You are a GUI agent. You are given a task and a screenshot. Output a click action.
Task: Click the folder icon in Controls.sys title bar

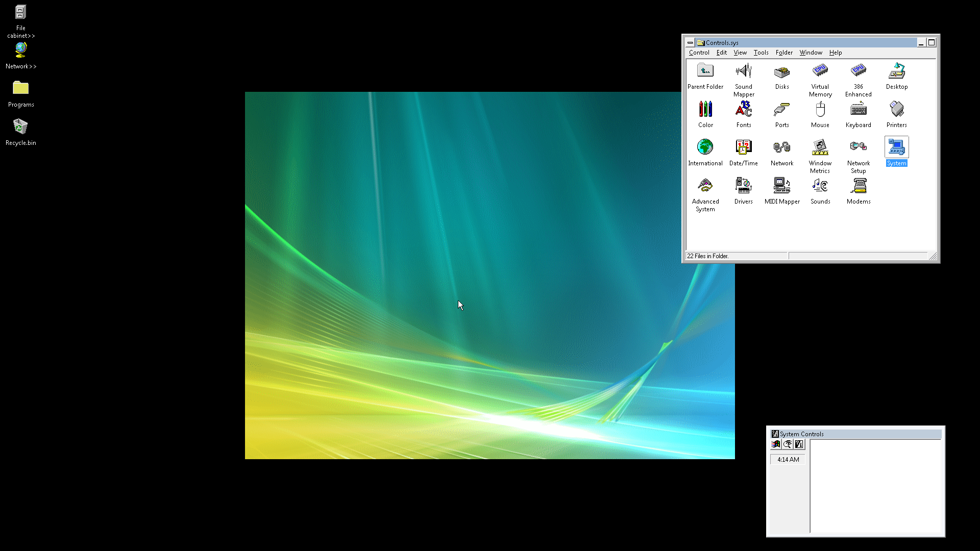tap(701, 43)
